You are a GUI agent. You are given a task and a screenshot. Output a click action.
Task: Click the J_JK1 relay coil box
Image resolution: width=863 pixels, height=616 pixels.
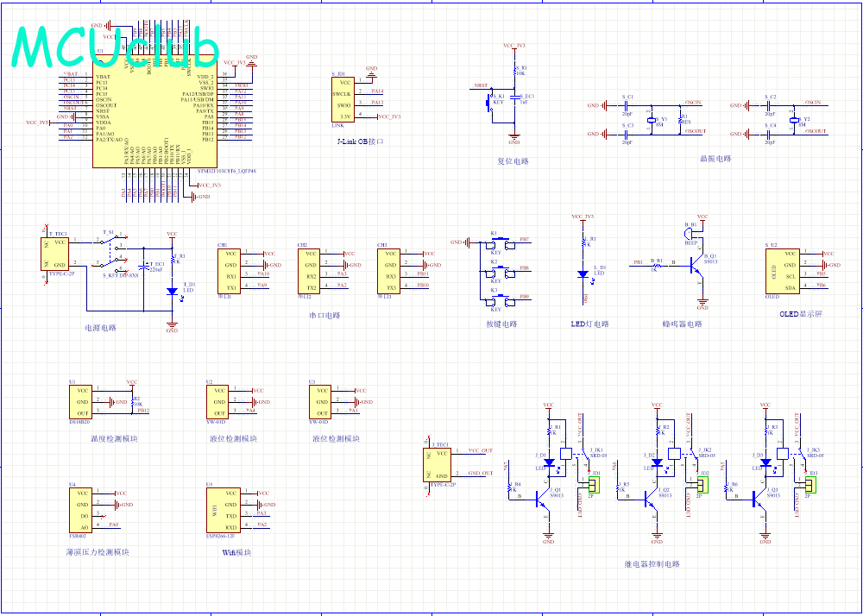[x=566, y=454]
